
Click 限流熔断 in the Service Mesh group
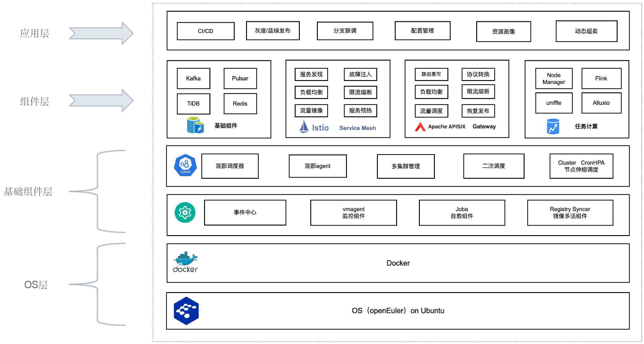tap(360, 92)
